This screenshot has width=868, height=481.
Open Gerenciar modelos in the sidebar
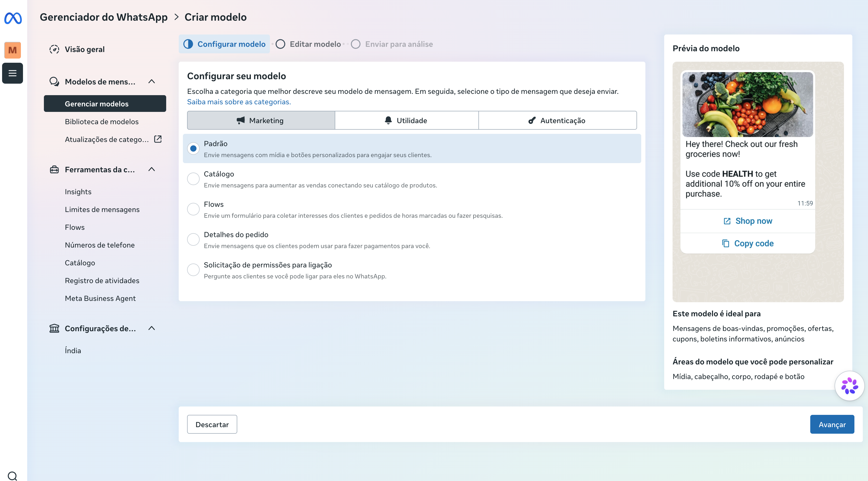point(105,104)
